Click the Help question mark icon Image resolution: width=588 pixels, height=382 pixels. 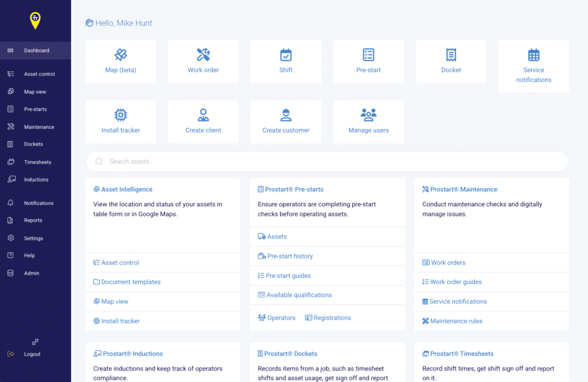[10, 255]
